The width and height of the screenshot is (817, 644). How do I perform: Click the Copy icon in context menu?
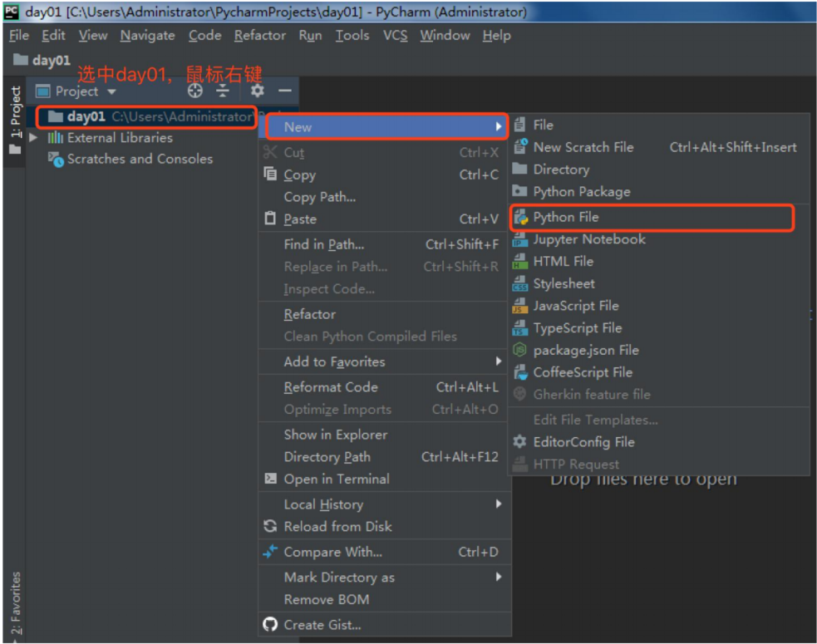click(x=270, y=174)
